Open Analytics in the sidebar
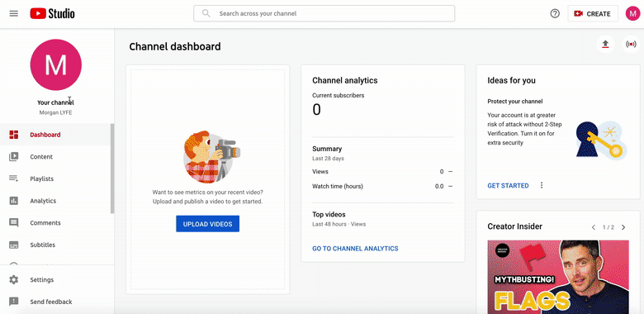 (55, 201)
